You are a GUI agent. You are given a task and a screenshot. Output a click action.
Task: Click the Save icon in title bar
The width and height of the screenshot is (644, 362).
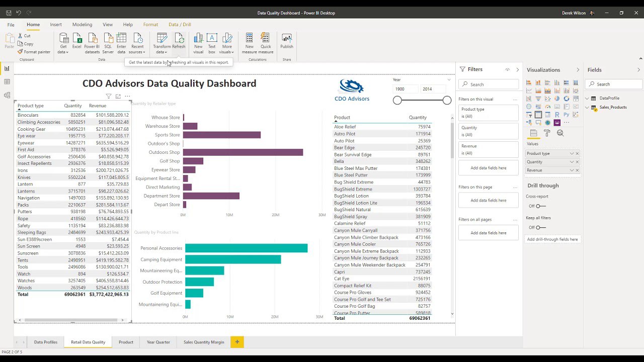pos(8,13)
